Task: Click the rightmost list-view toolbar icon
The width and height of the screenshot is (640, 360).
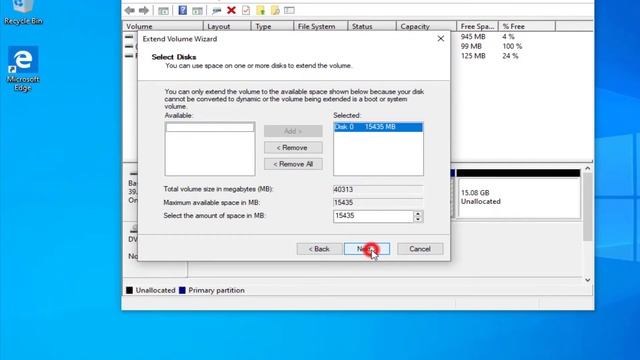Action: [289, 10]
